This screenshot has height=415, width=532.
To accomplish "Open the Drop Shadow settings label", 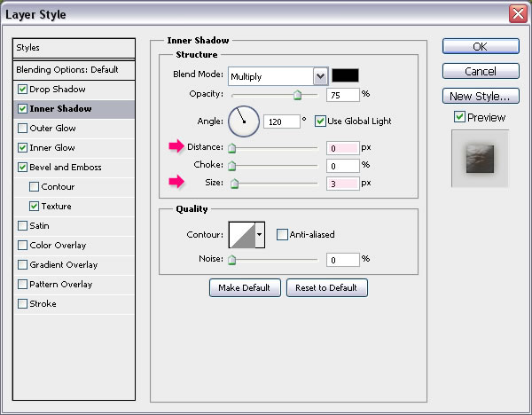I will click(x=58, y=90).
